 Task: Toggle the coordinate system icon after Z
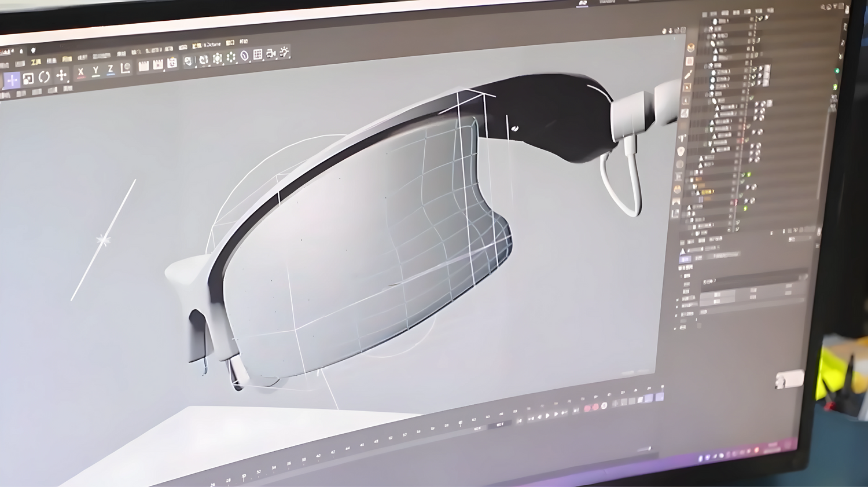(x=126, y=68)
